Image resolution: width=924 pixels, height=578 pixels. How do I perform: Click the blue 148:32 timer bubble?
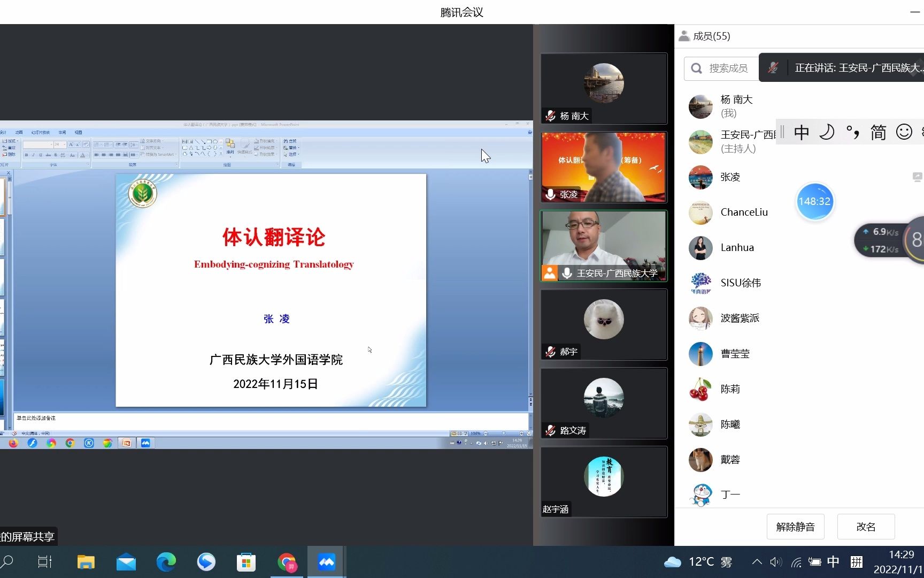[814, 202]
